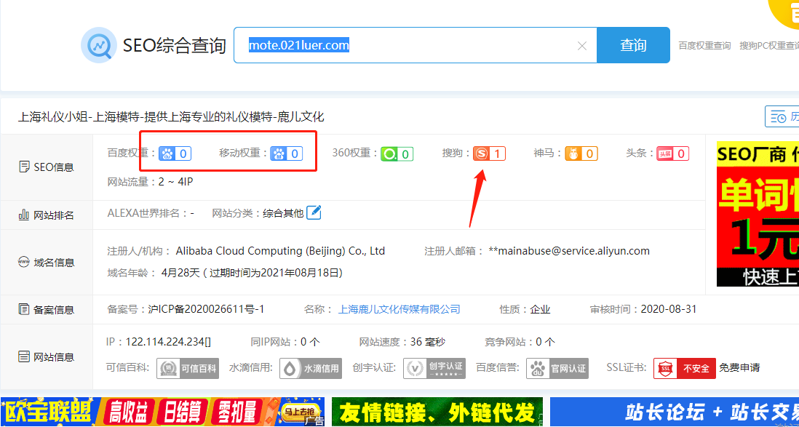This screenshot has width=799, height=427.
Task: Click the 可信百科 certification badge
Action: pos(188,368)
